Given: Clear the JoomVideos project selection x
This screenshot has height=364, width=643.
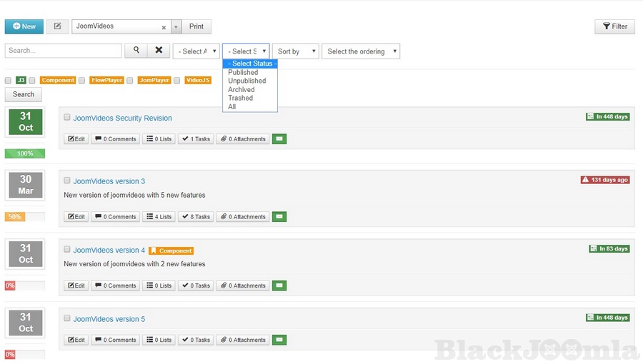Looking at the screenshot, I should coord(164,27).
